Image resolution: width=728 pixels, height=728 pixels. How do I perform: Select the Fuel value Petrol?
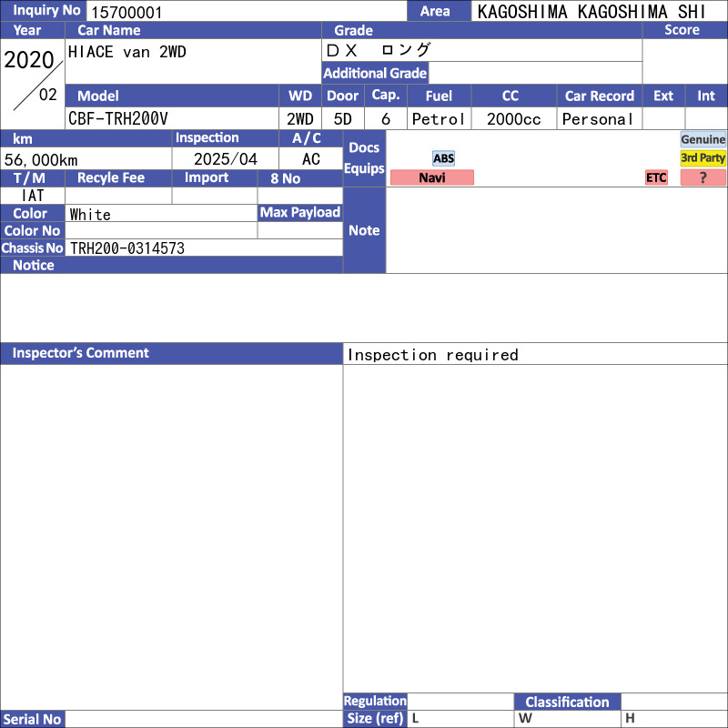pos(438,118)
